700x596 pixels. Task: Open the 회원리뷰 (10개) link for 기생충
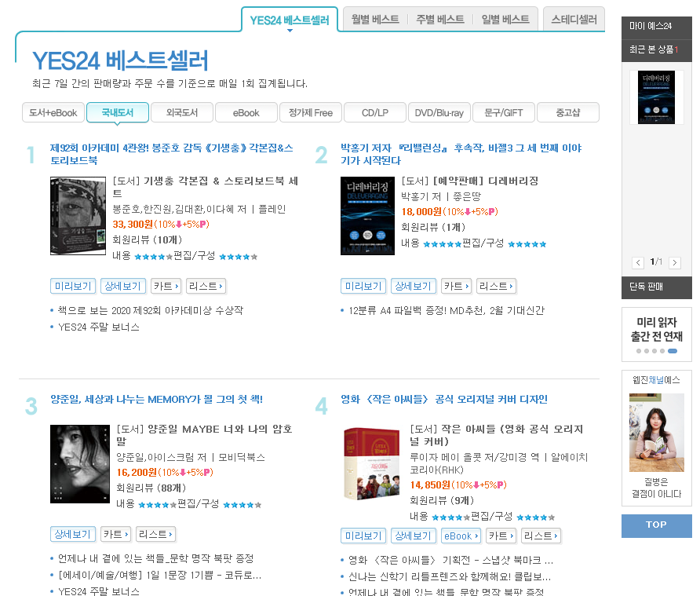pos(148,240)
